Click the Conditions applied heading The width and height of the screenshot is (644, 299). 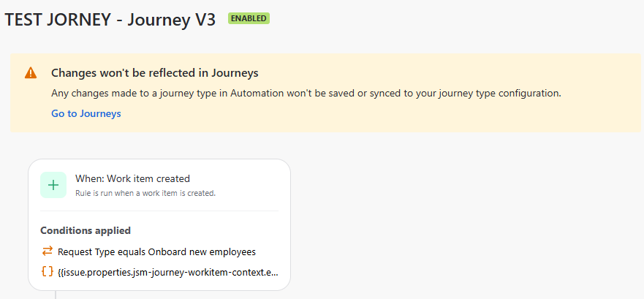[86, 230]
